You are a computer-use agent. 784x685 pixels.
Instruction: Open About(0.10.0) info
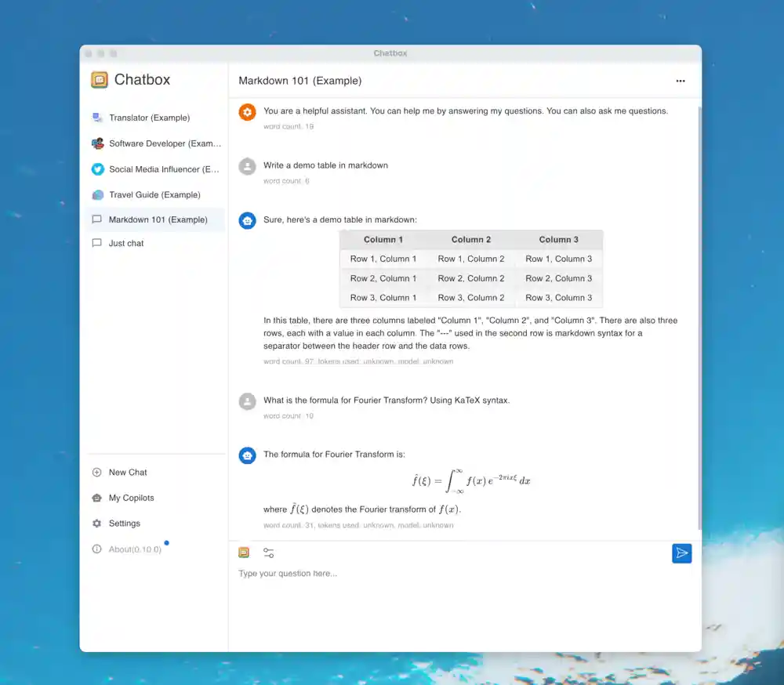(x=155, y=549)
